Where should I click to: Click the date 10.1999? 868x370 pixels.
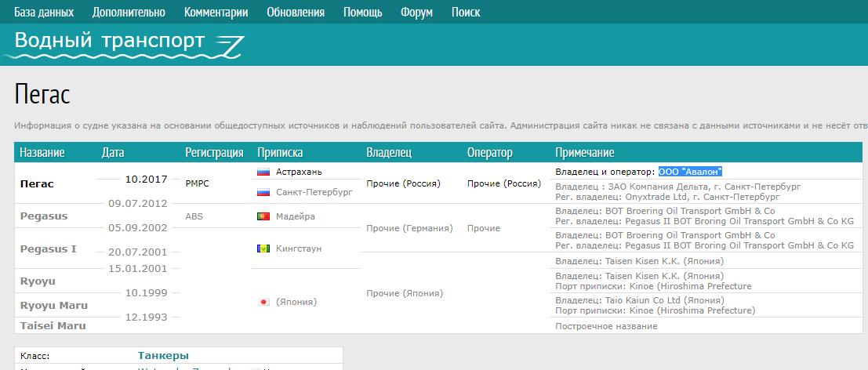point(146,293)
